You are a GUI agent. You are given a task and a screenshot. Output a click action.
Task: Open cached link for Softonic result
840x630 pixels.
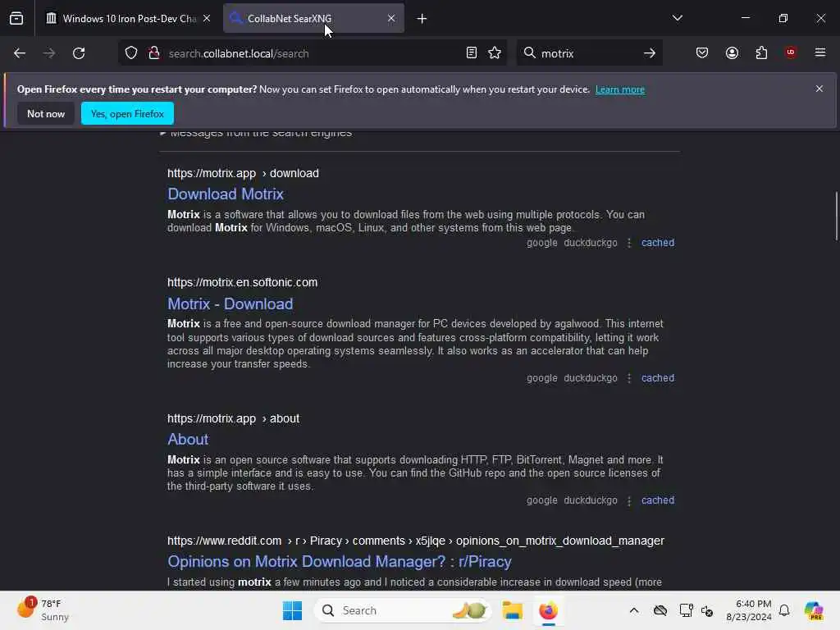point(658,378)
